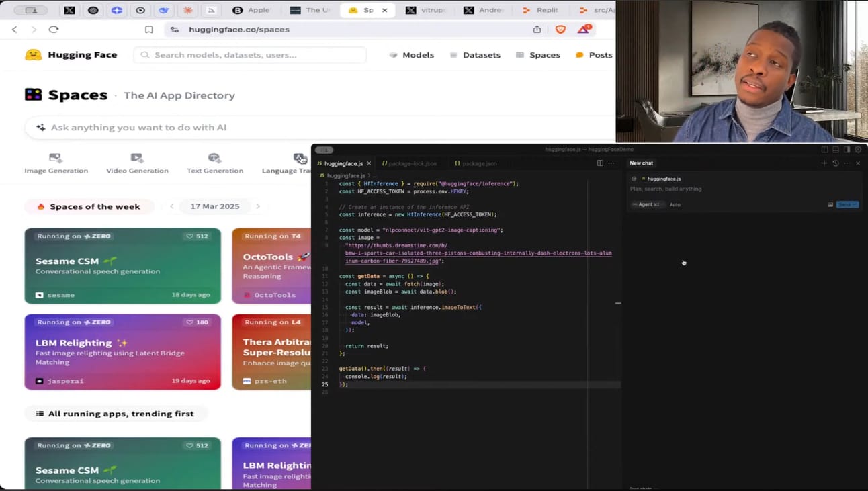Toggle the browser sidebar button

[32, 10]
